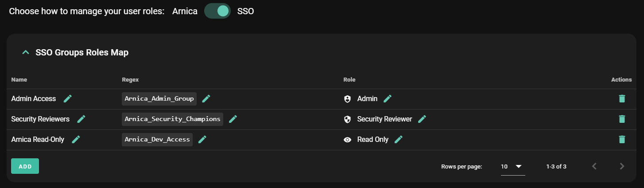Click the Arnica_Admin_Group regex chip
644x188 pixels.
(x=159, y=98)
